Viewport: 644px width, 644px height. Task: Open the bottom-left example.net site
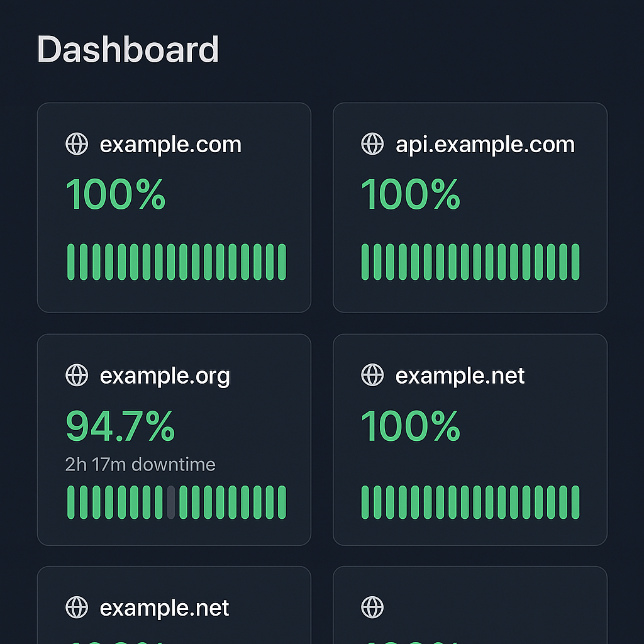165,608
